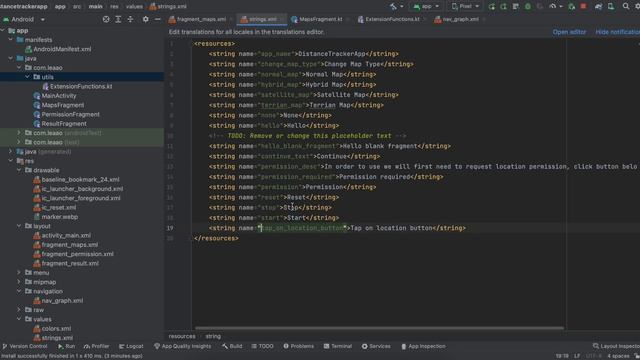Open Project panel gear options
Screen dimensions: 640x360
(145, 19)
